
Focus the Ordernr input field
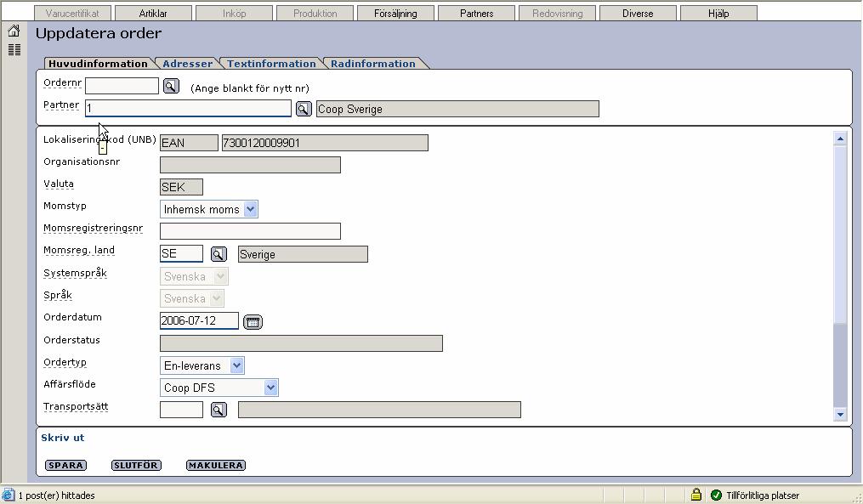(122, 86)
